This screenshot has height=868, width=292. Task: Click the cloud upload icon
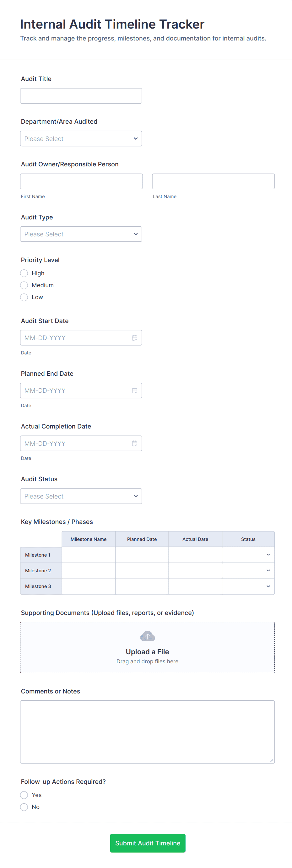147,636
